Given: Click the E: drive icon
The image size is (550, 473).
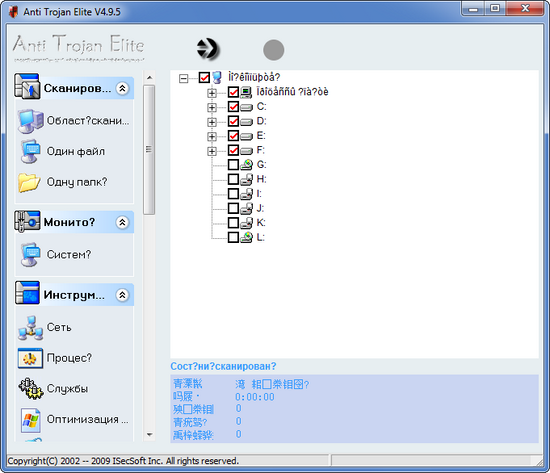Looking at the screenshot, I should [247, 136].
